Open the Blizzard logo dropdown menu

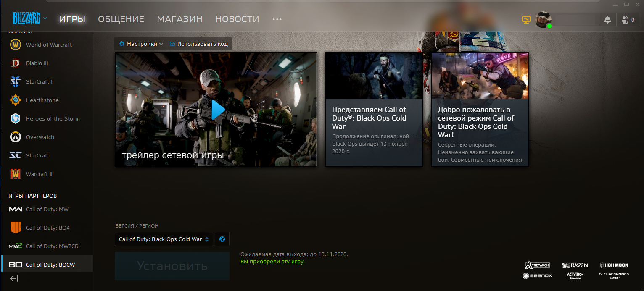click(x=29, y=19)
